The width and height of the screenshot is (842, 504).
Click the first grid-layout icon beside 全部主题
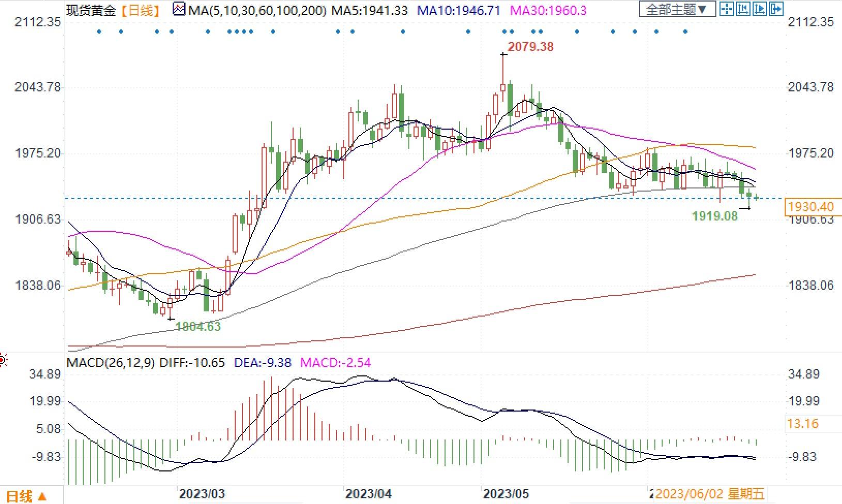(x=726, y=9)
